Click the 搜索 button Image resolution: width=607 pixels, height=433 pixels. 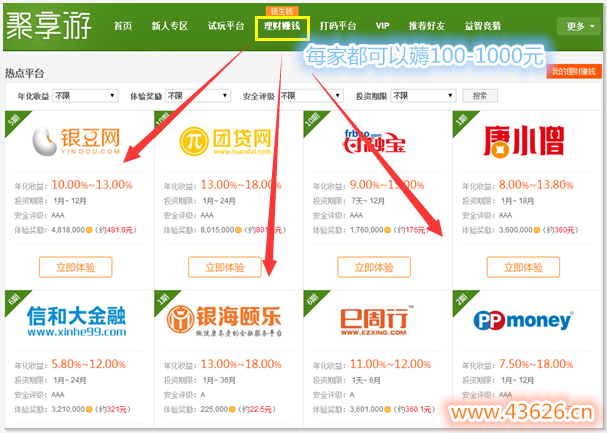click(480, 96)
